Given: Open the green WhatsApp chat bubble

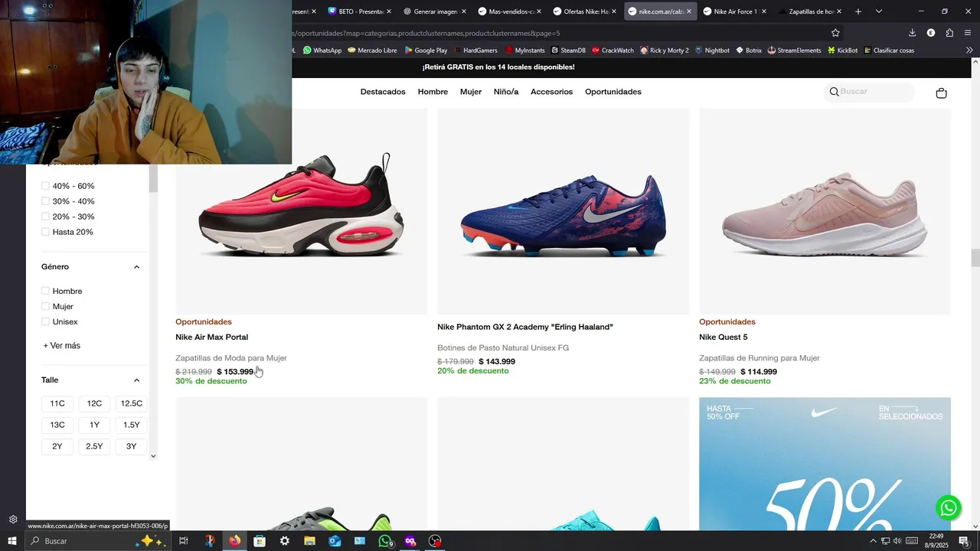Looking at the screenshot, I should [x=949, y=507].
